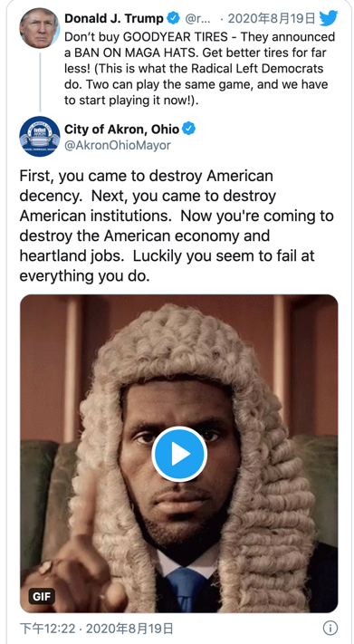Click verified badge next to Donald J. Trump
354x644 pixels.
(x=174, y=18)
